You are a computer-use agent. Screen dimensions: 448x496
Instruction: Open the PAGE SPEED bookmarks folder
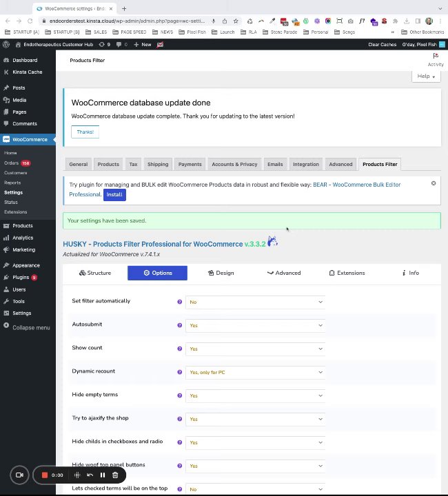pyautogui.click(x=130, y=32)
